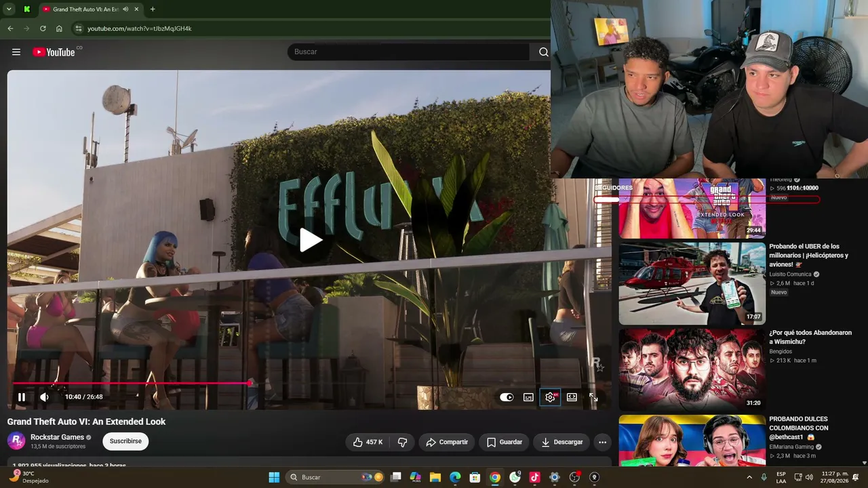Open the Wismichu video thumbnail 31:20
Image resolution: width=868 pixels, height=488 pixels.
tap(692, 369)
